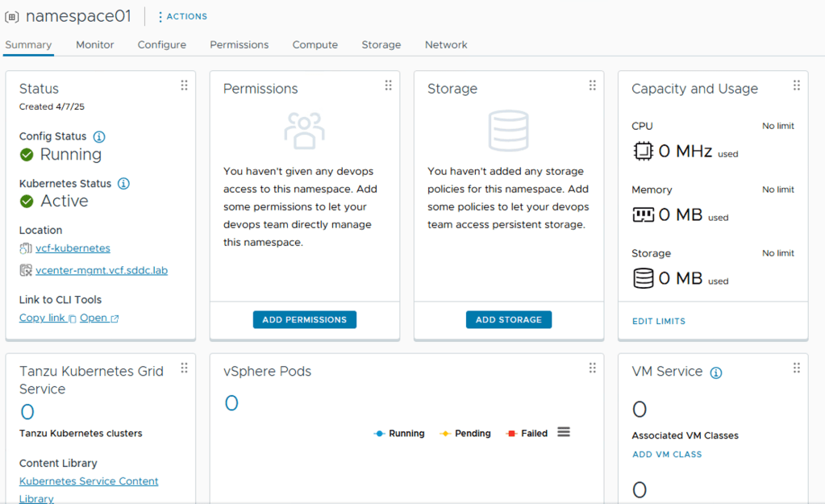Toggle the Pending legend series
825x504 pixels.
[465, 434]
